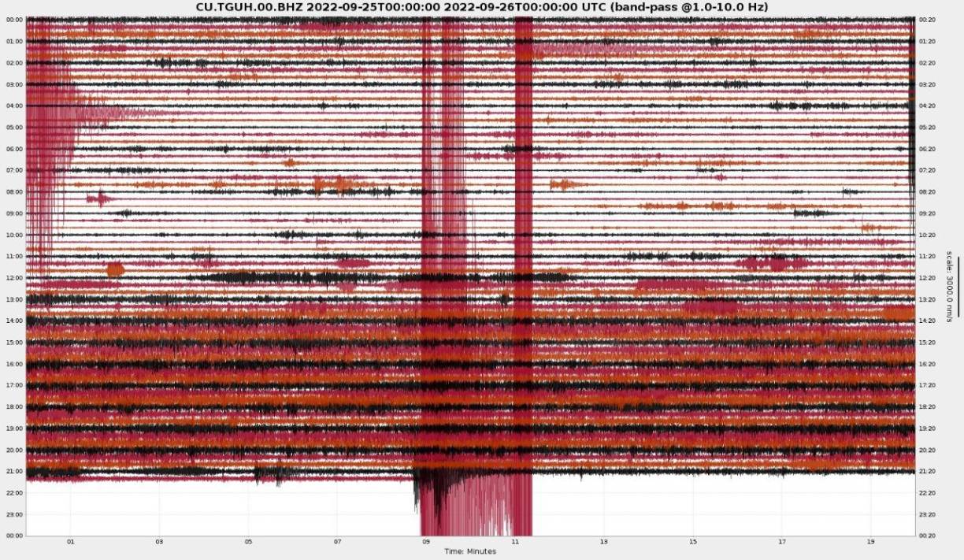Select the 11 minute tick on bottom axis
This screenshot has height=560, width=964.
coord(515,542)
